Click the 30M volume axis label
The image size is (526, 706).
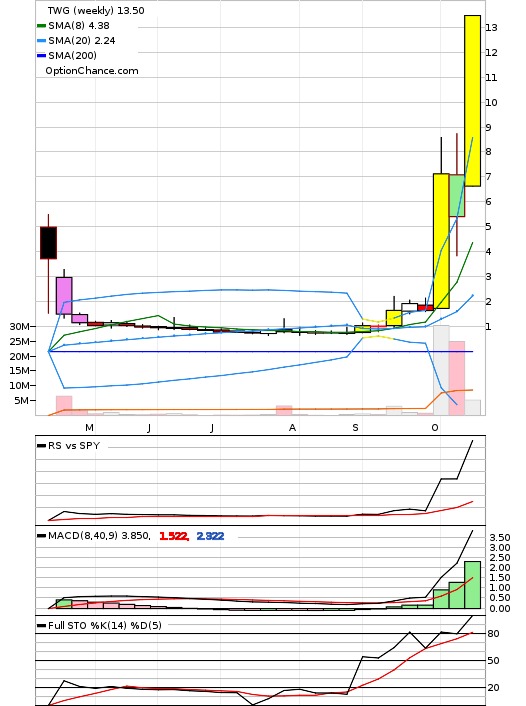(20, 326)
